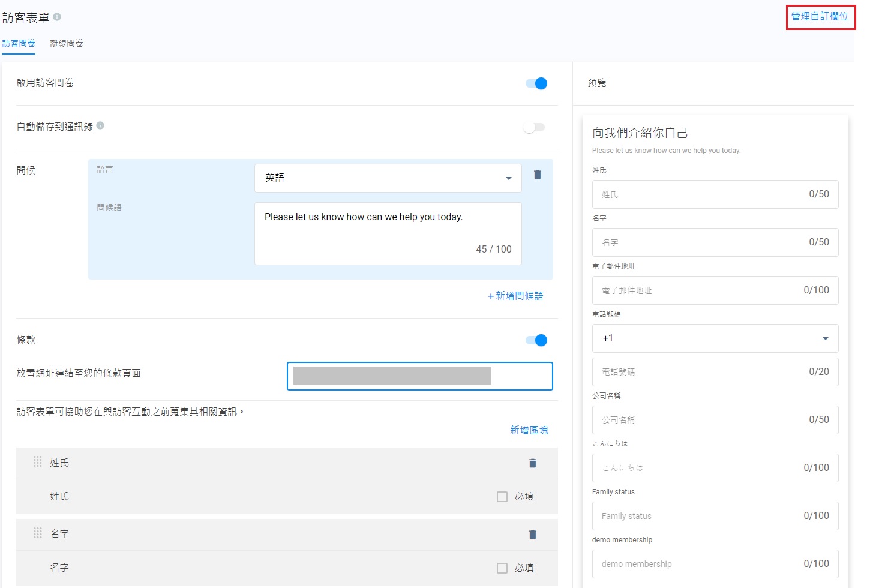The image size is (885, 588).
Task: Check 必填 checkbox for 姓氏
Action: (502, 497)
